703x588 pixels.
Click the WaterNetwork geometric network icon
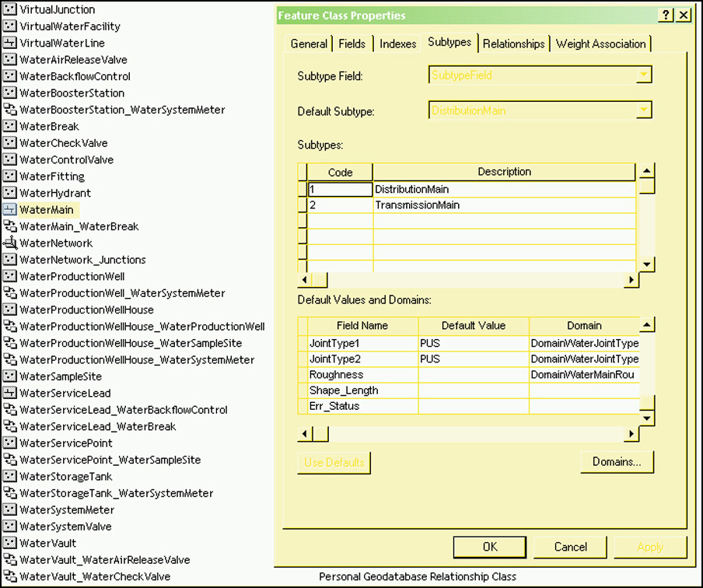10,243
